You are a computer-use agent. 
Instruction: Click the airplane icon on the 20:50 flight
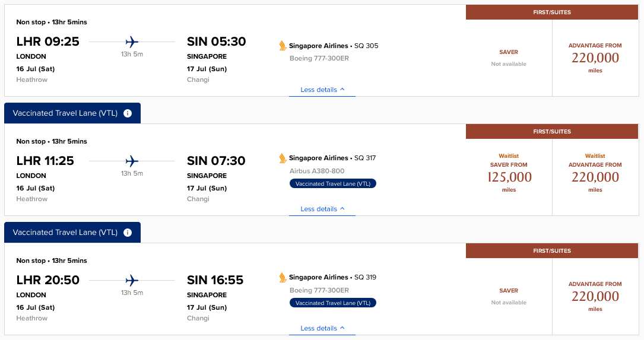132,280
